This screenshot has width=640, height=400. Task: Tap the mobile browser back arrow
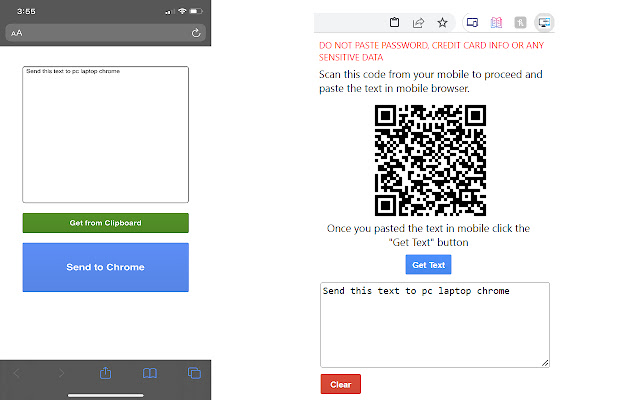[17, 373]
